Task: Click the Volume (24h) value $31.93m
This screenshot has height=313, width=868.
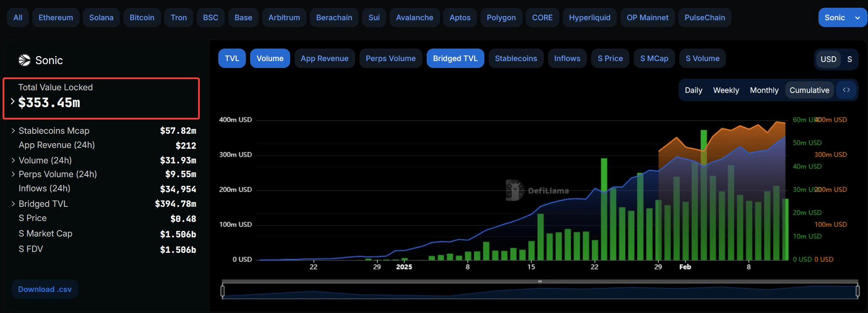Action: [x=178, y=160]
